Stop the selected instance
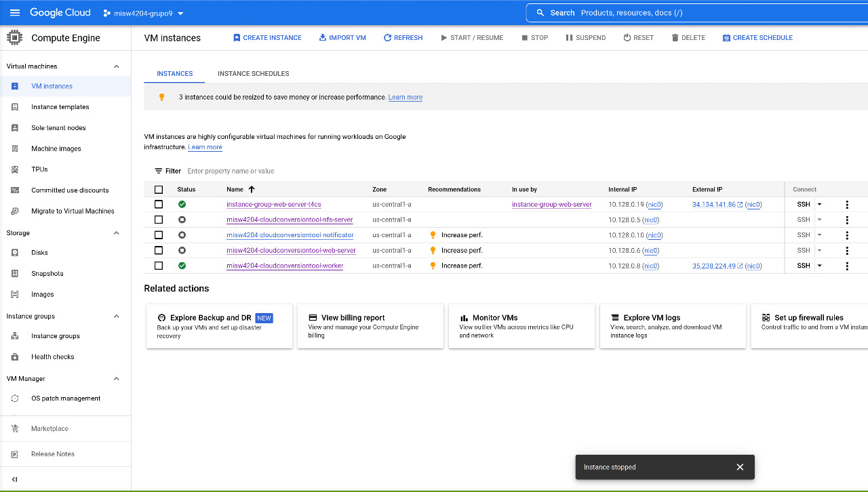 (x=534, y=37)
